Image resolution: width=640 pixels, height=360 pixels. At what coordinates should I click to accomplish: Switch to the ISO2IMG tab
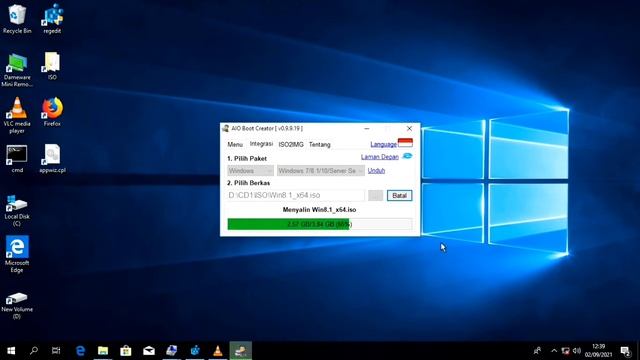click(291, 144)
